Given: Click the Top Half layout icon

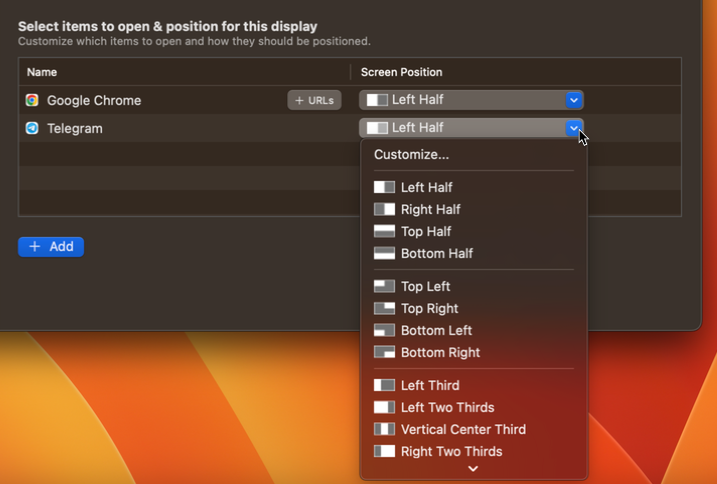Looking at the screenshot, I should click(x=384, y=231).
